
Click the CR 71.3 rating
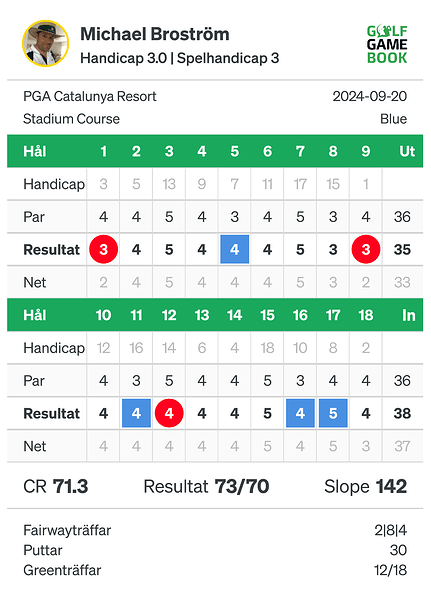click(56, 487)
